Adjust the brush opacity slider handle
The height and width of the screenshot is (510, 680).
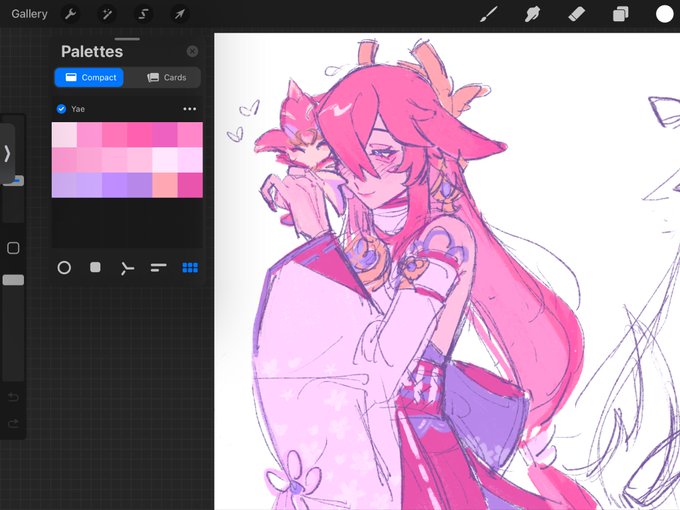pyautogui.click(x=13, y=280)
